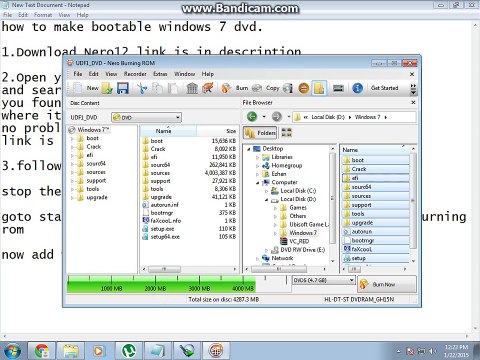Image resolution: width=480 pixels, height=360 pixels.
Task: Collapse Computer node in File Browser tree
Action: click(257, 182)
